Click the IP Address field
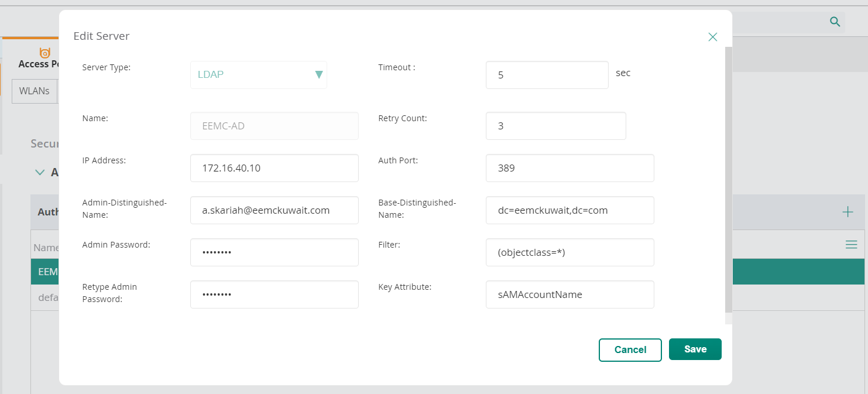 tap(274, 168)
